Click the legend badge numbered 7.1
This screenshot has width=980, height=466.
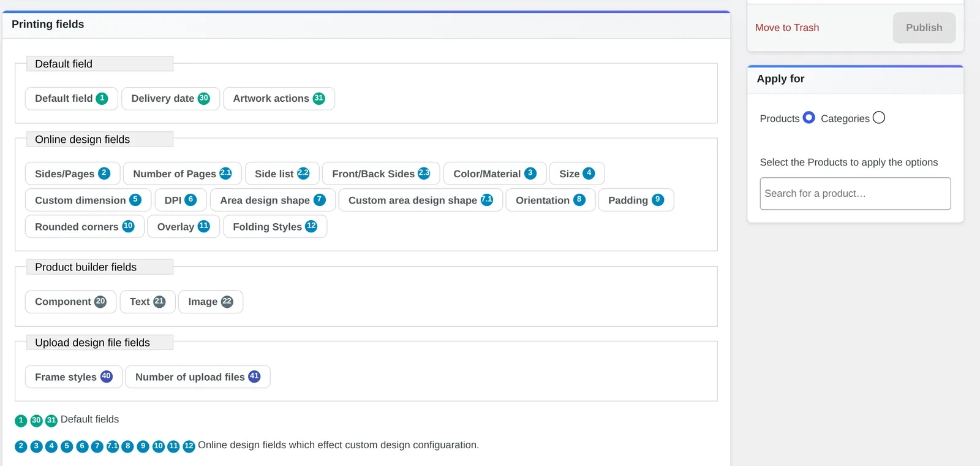[113, 446]
